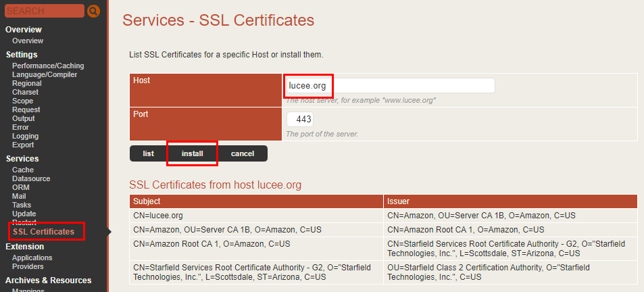
Task: Focus the SEARCH input field
Action: click(45, 11)
